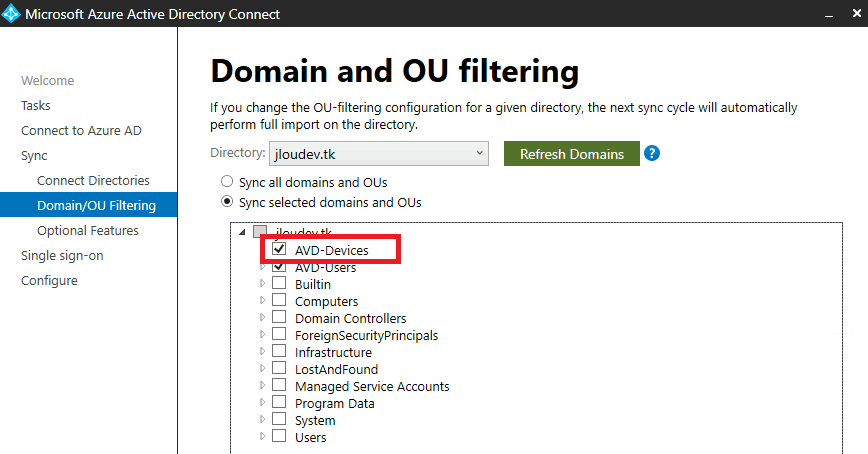Select the Domain Controllers label
The width and height of the screenshot is (868, 454).
pyautogui.click(x=350, y=318)
